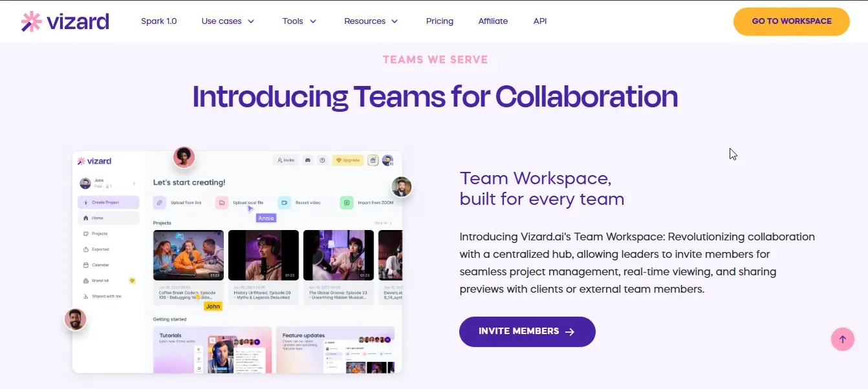This screenshot has height=389, width=868.
Task: Expand the Resources dropdown menu
Action: [371, 21]
